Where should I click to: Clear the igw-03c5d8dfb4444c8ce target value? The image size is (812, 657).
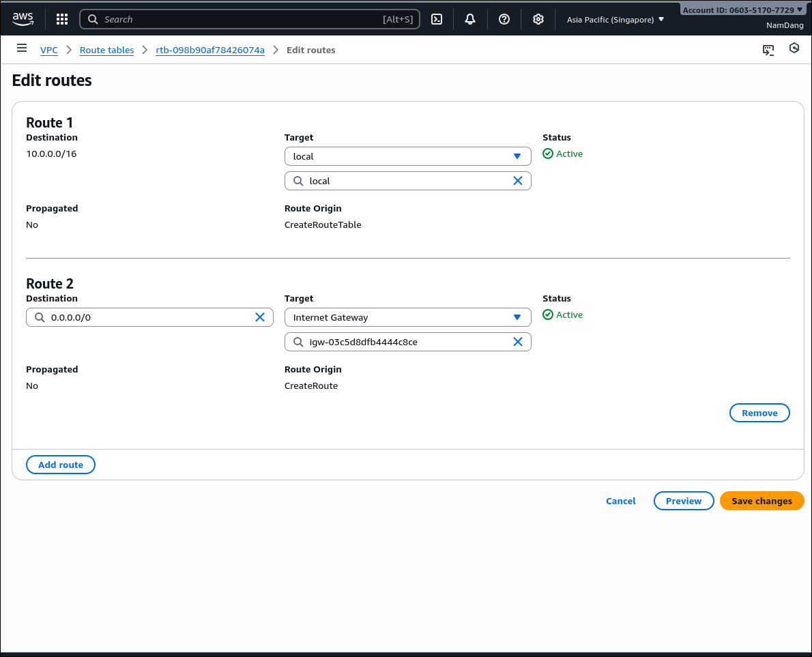click(518, 342)
